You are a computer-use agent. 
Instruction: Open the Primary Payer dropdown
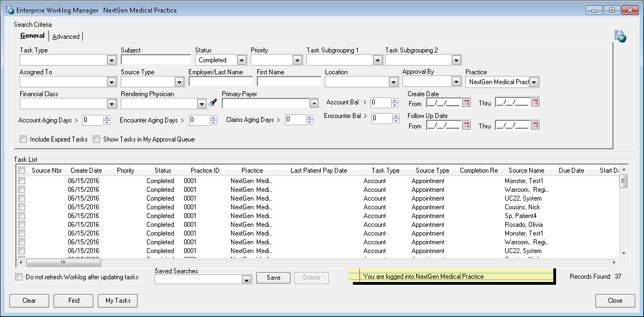[x=314, y=104]
